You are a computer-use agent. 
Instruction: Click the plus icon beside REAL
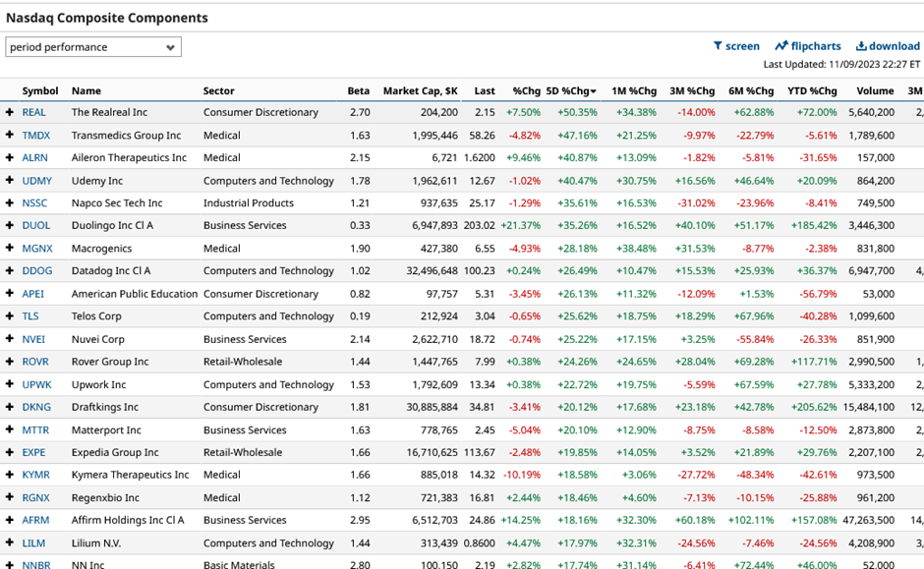pos(10,112)
